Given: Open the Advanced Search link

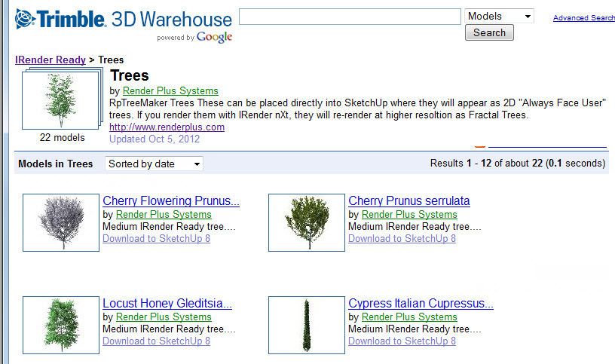Looking at the screenshot, I should tap(583, 17).
